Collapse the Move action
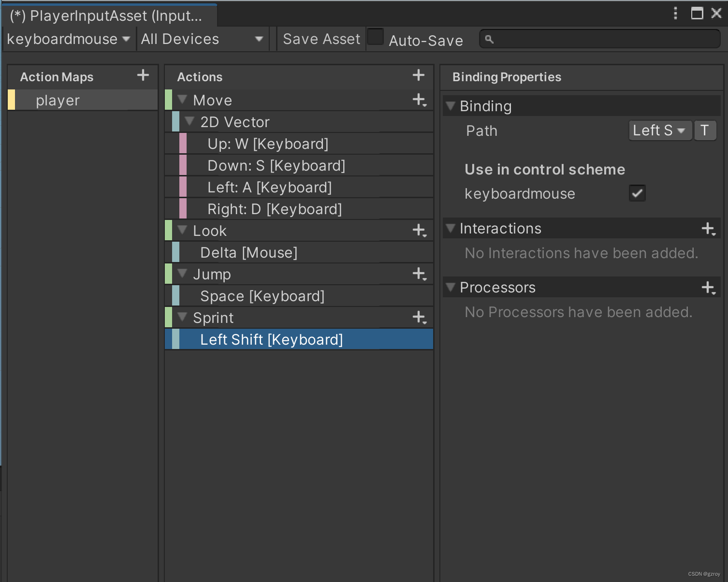Image resolution: width=728 pixels, height=582 pixels. [x=182, y=99]
